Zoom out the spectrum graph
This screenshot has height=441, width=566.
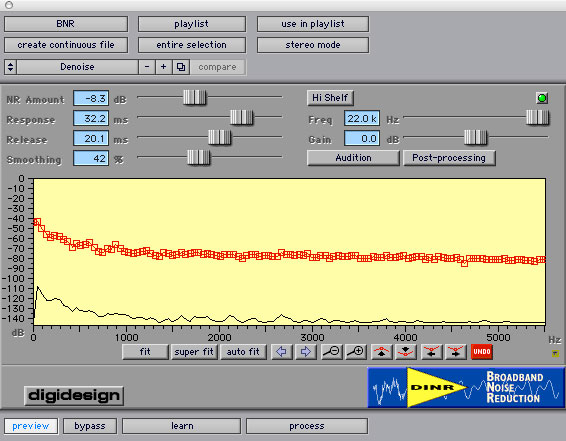tap(331, 352)
